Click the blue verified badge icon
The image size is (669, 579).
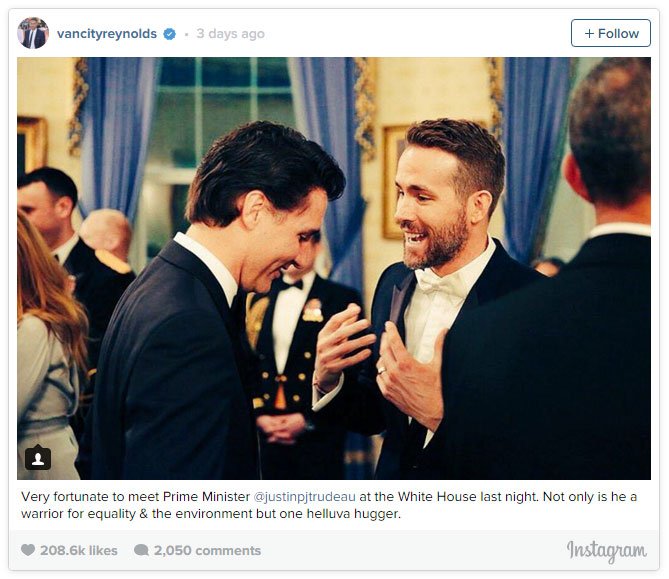click(x=169, y=34)
